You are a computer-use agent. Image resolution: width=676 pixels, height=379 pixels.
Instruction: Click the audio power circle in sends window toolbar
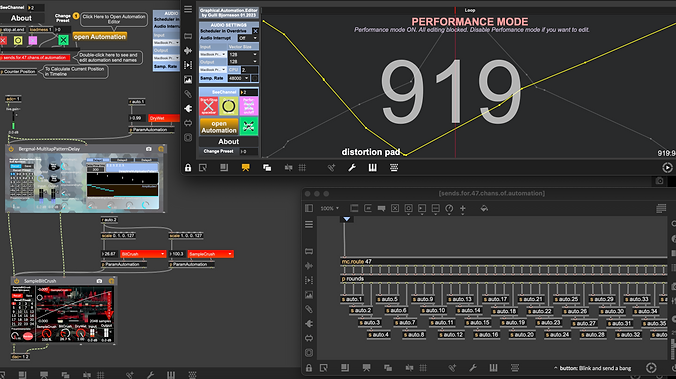pos(651,368)
